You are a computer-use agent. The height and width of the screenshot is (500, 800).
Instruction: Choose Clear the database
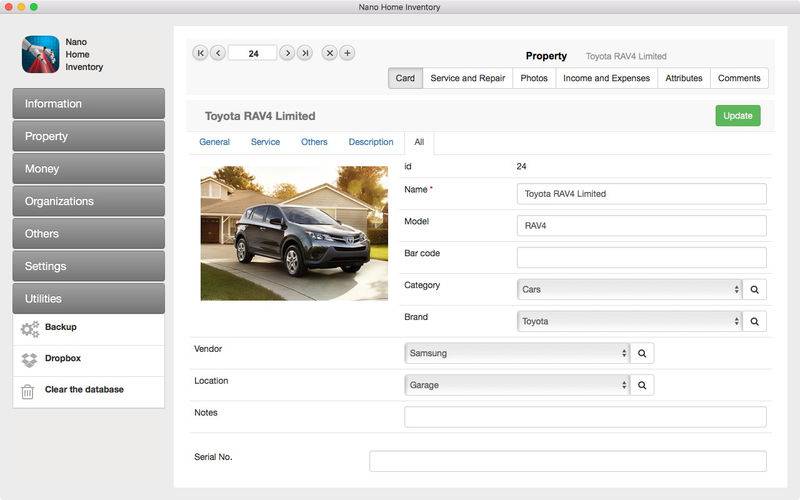(x=89, y=392)
